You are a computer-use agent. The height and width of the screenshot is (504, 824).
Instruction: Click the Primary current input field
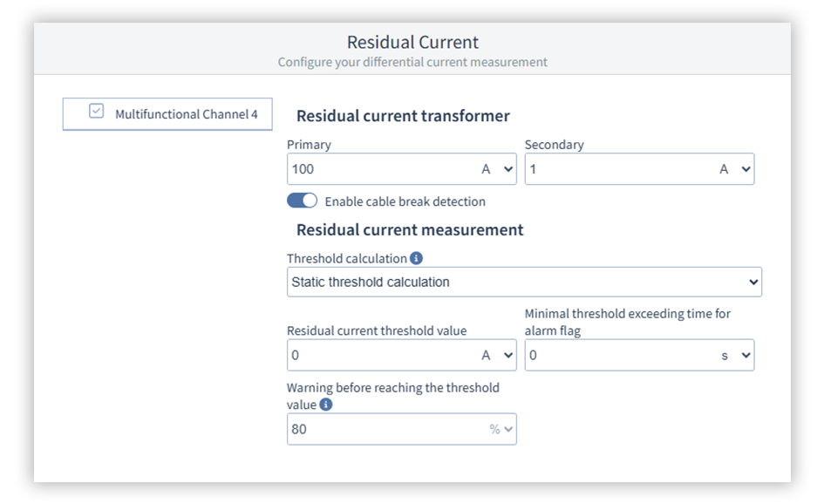379,169
